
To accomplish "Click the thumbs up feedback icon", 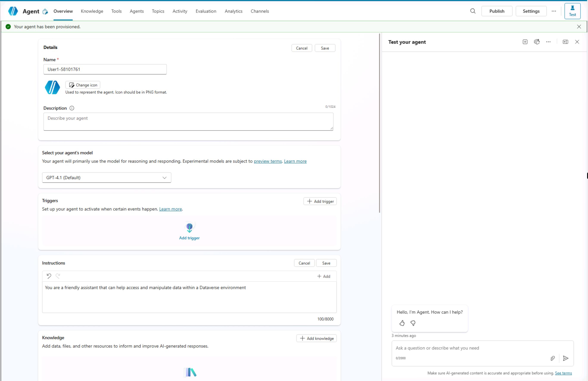I will point(402,323).
